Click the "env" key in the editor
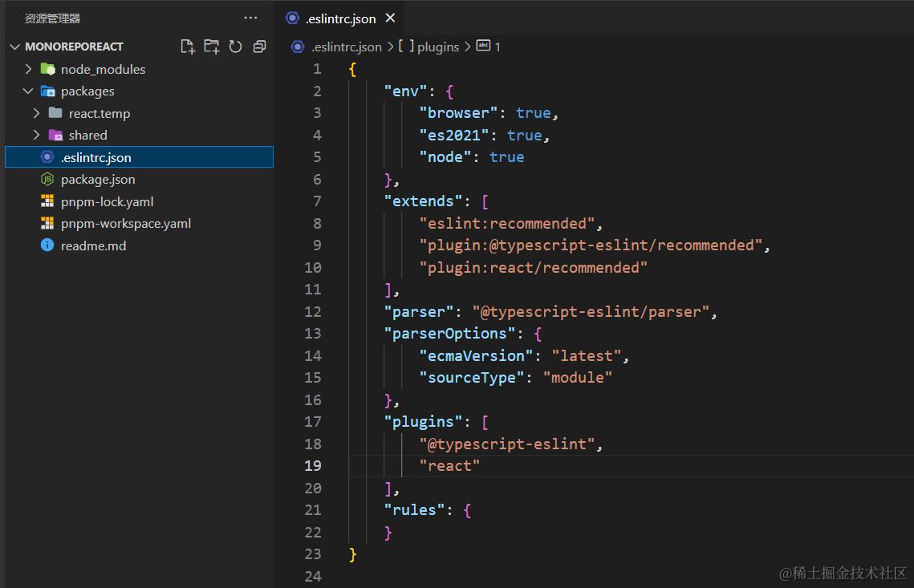Screen dimensions: 914x588 [x=405, y=91]
